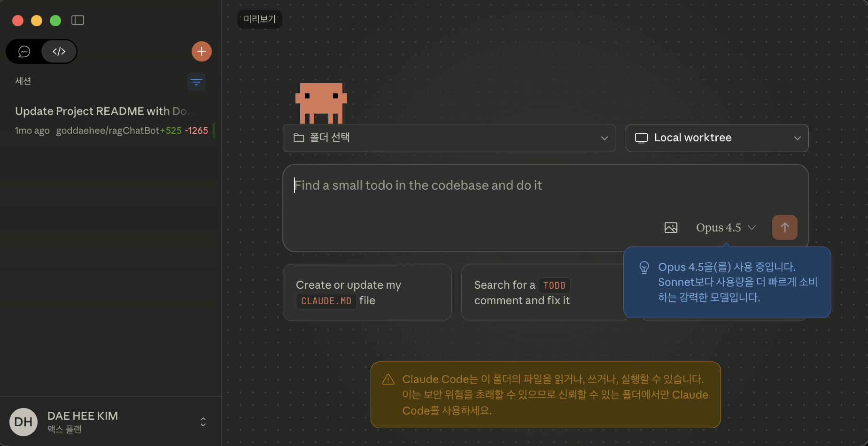
Task: Expand the account chevron up-down arrows
Action: click(x=203, y=422)
